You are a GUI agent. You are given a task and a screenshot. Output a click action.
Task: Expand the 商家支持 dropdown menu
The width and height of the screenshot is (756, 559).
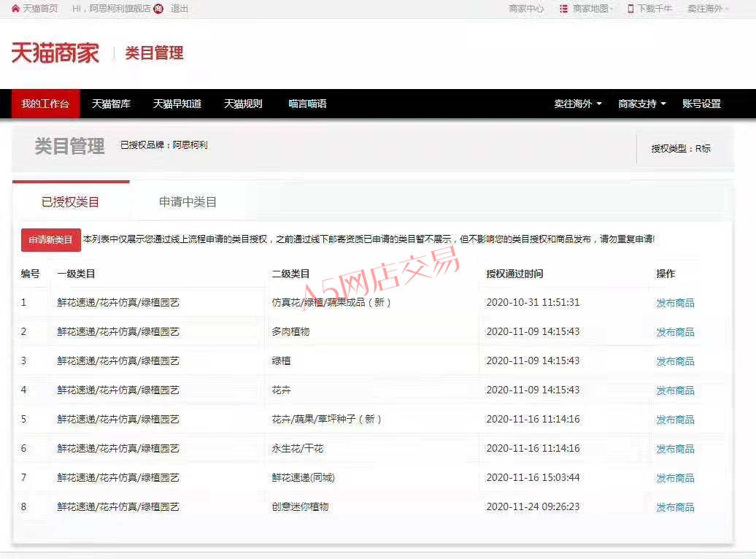pos(642,104)
